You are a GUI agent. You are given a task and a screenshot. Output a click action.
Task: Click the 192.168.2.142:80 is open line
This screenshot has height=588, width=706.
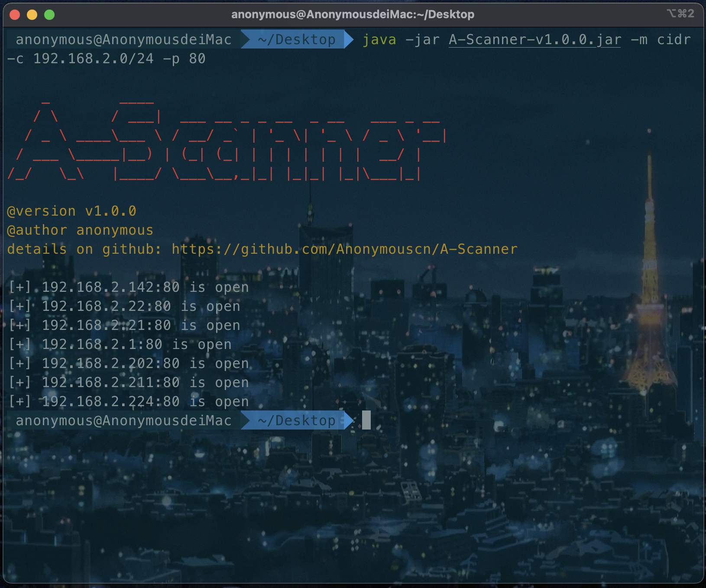click(x=129, y=287)
